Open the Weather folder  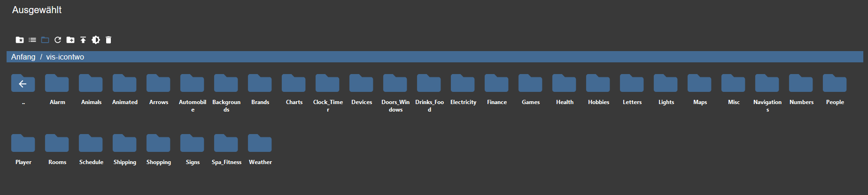(x=260, y=143)
